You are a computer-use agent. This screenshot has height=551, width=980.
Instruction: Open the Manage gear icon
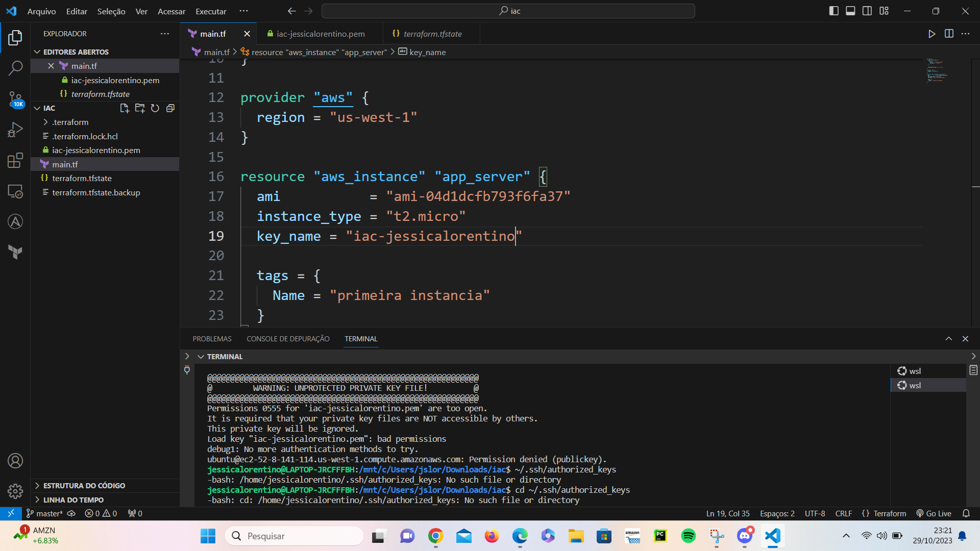click(x=15, y=491)
